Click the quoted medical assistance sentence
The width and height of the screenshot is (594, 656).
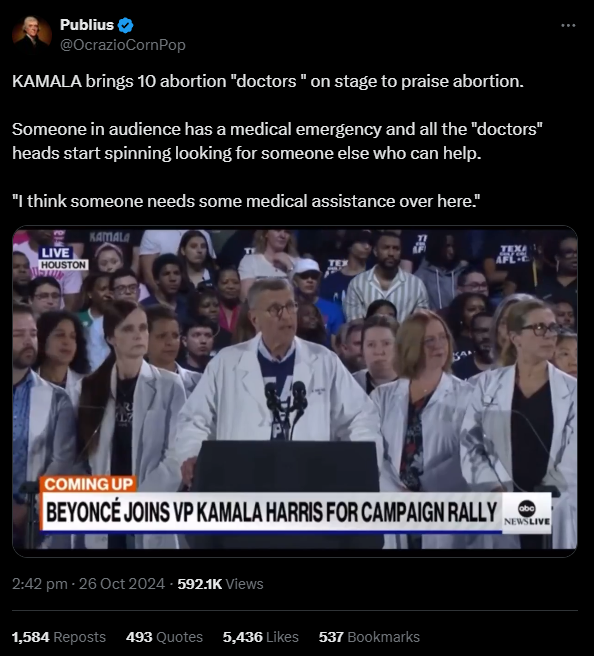point(246,201)
